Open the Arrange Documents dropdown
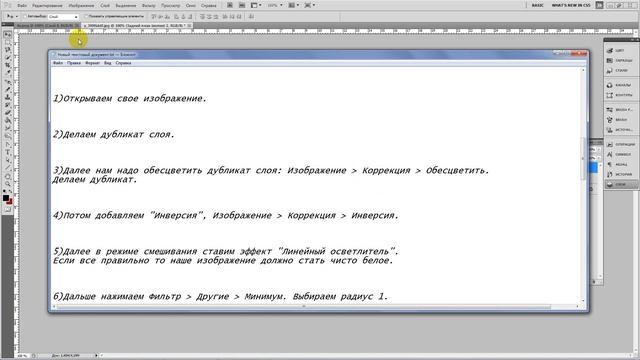640x360 pixels. pos(293,5)
